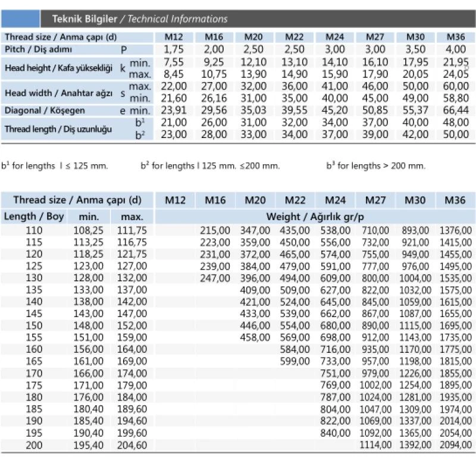Click M12 header in top table
The height and width of the screenshot is (476, 476).
174,37
